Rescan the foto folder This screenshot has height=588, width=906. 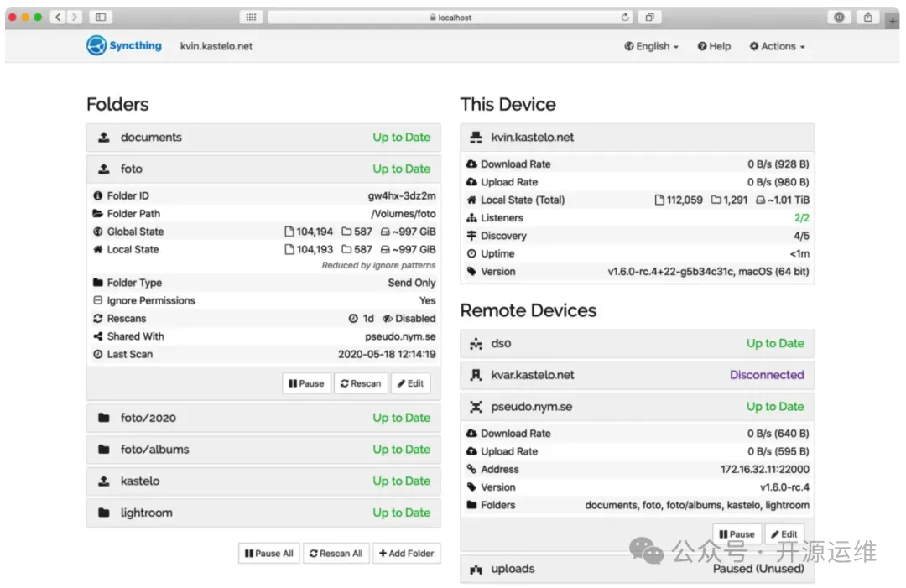[361, 383]
